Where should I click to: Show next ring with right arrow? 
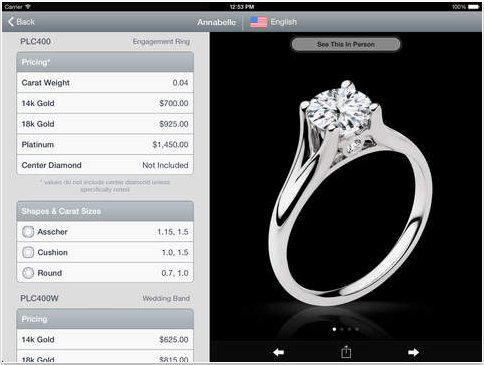pos(413,352)
